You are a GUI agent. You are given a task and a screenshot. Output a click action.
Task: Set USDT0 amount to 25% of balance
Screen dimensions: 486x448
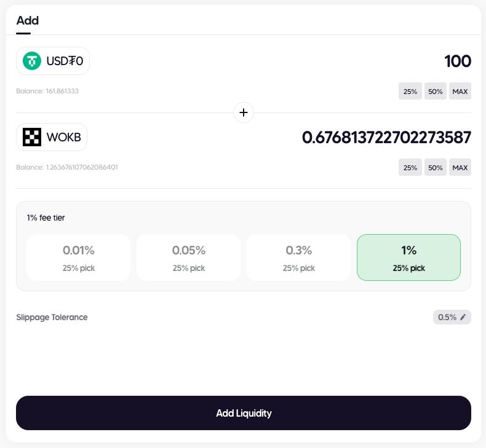point(410,92)
